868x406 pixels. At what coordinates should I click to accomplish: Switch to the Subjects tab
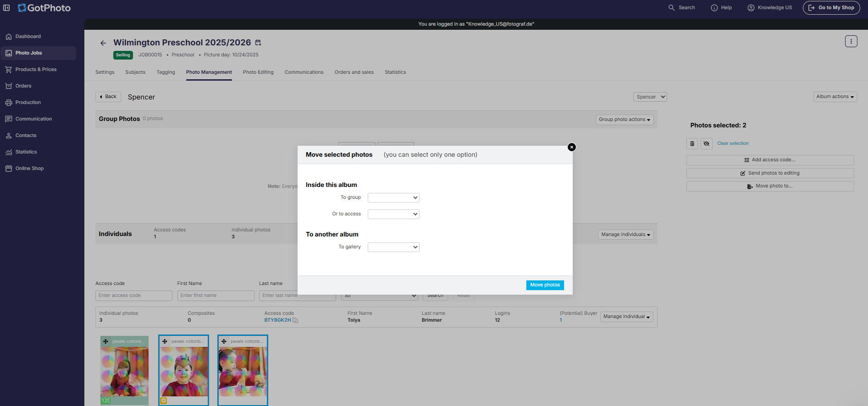[135, 72]
